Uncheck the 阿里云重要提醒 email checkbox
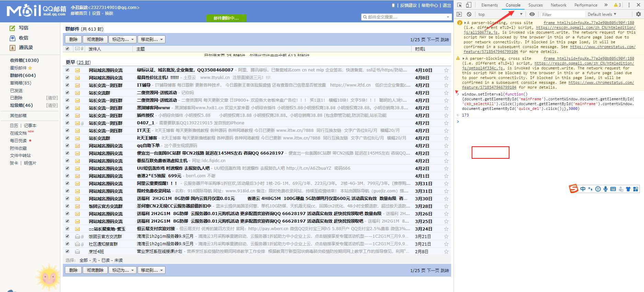644x292 pixels. (67, 183)
